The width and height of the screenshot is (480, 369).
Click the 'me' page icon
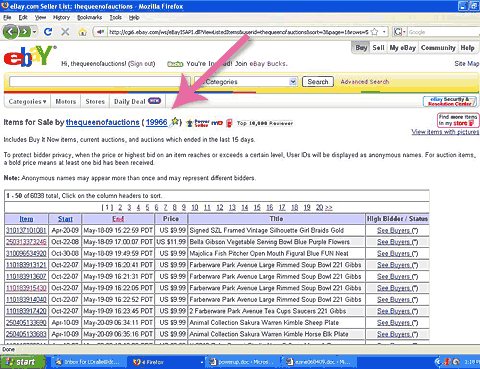[x=217, y=123]
